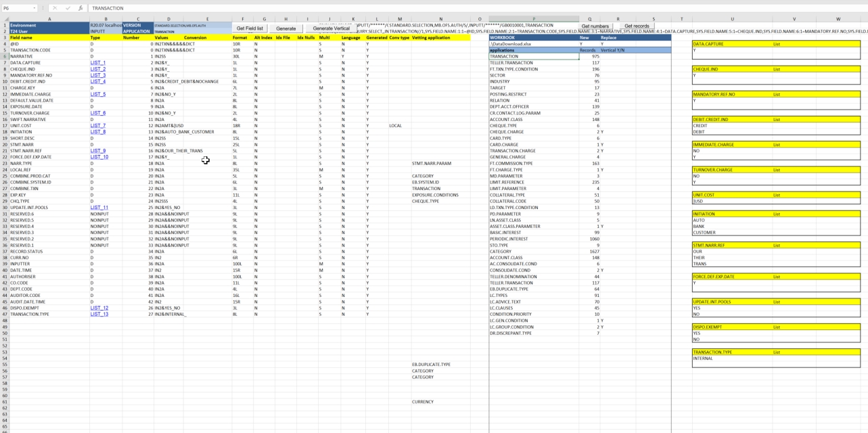Select the IN2&AUTO_BANK_CUSTOMER values cell
This screenshot has height=433, width=868.
click(185, 132)
